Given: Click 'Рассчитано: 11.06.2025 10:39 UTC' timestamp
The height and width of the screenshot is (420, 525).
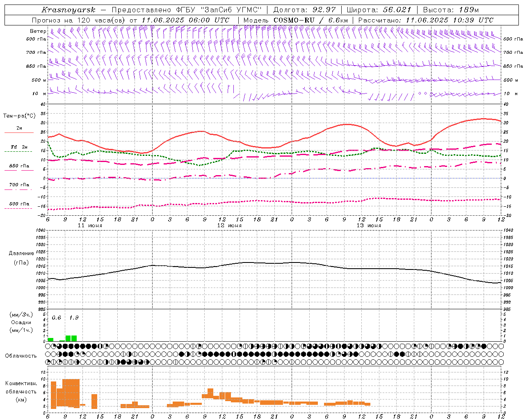Looking at the screenshot, I should coord(426,20).
